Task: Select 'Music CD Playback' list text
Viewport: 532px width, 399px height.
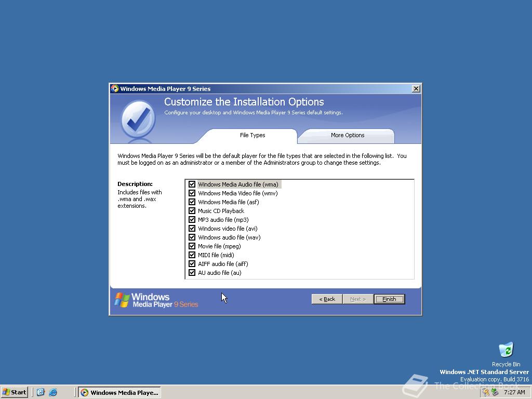Action: pos(221,211)
